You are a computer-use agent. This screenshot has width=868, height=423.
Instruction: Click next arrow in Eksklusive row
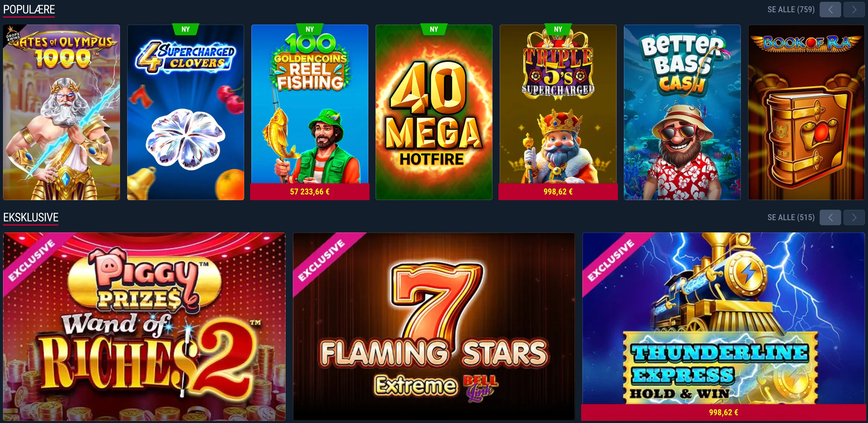(854, 217)
